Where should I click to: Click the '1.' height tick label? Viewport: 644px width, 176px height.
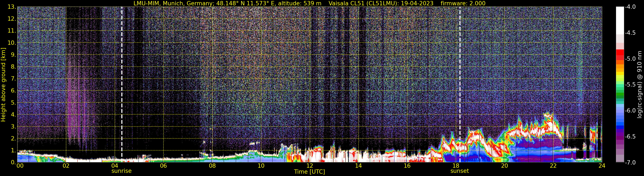coord(13,151)
